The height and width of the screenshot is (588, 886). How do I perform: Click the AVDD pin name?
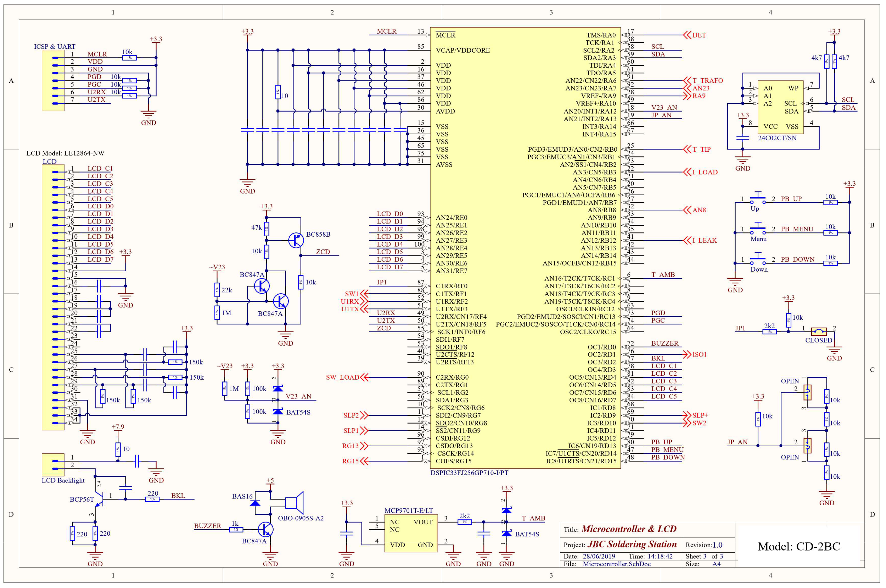point(445,111)
